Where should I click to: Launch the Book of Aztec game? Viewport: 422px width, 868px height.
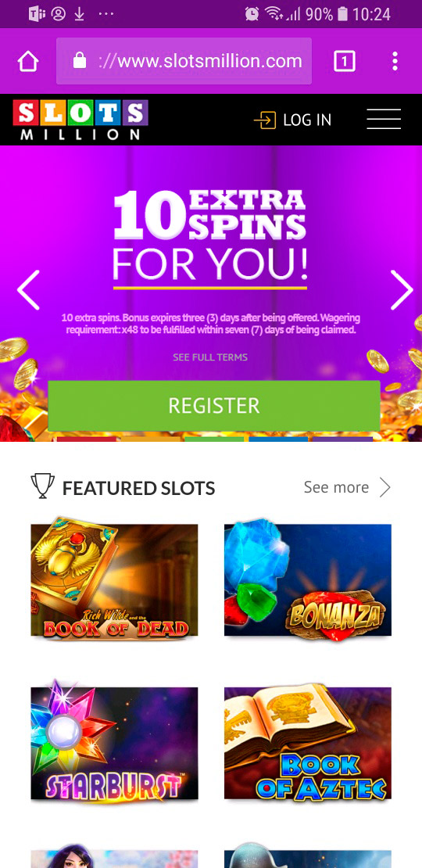[307, 743]
